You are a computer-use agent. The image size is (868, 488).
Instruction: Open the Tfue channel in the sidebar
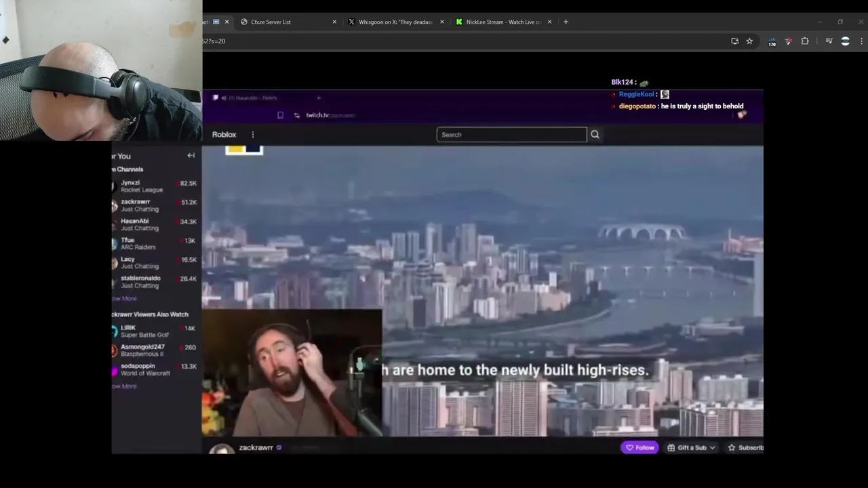[x=155, y=243]
